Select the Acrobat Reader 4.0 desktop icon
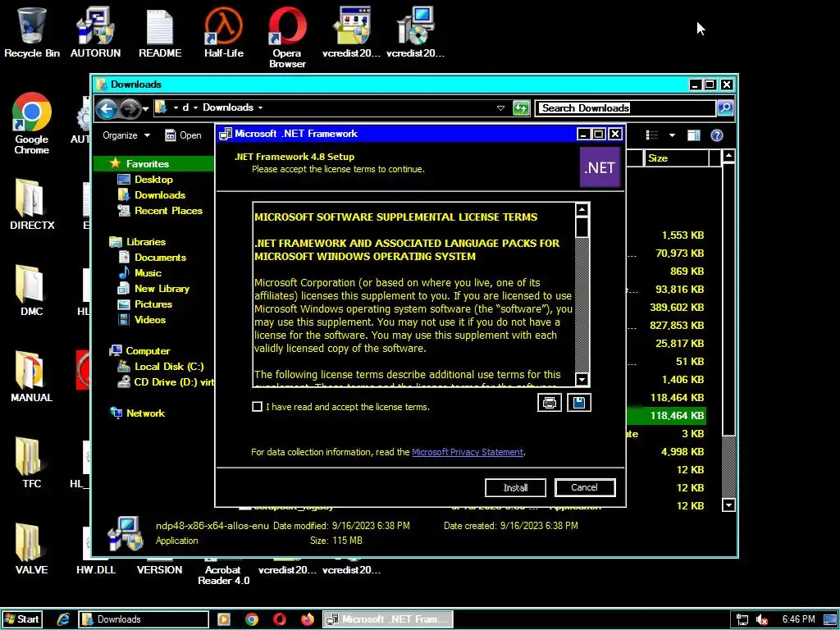Image resolution: width=840 pixels, height=630 pixels. pyautogui.click(x=223, y=575)
